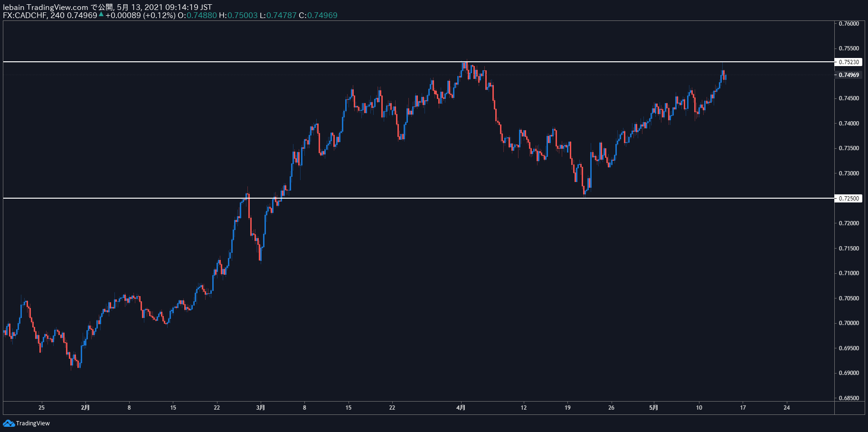Screen dimensions: 868x432
Task: Click the 0.69500 price axis label
Action: coord(849,348)
